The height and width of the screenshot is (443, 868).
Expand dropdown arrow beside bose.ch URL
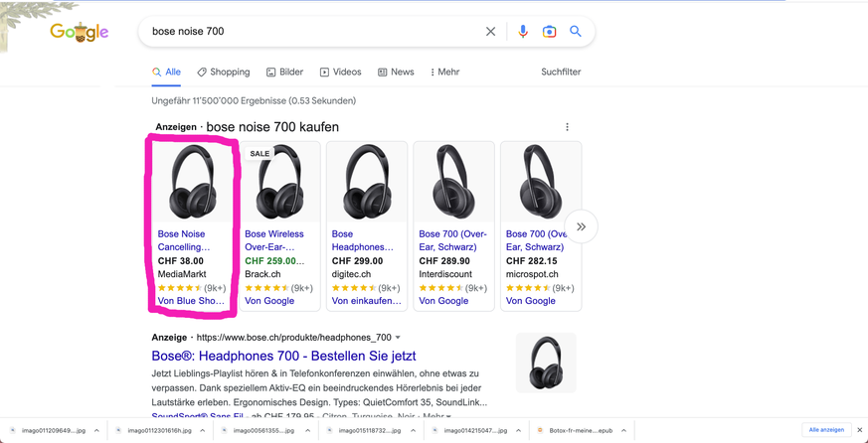point(398,338)
